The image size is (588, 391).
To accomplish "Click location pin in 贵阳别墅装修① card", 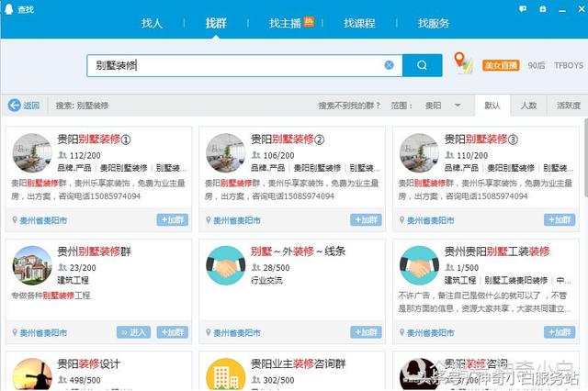I will click(x=15, y=220).
